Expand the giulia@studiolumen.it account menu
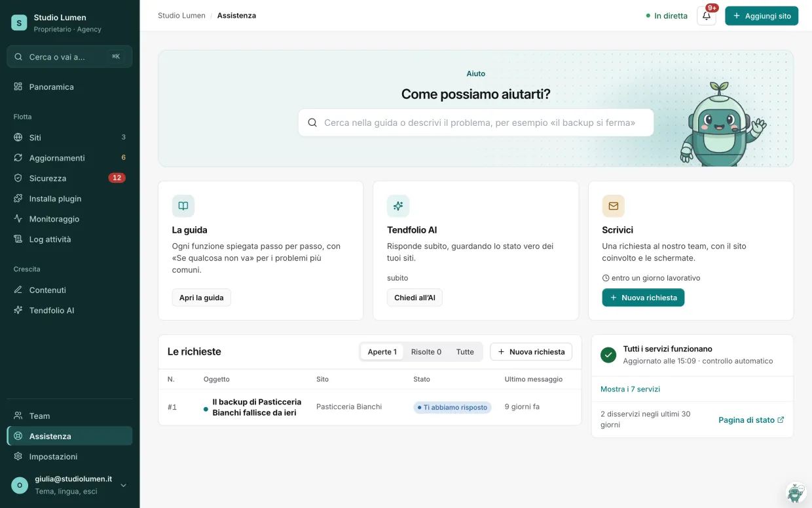 point(69,485)
